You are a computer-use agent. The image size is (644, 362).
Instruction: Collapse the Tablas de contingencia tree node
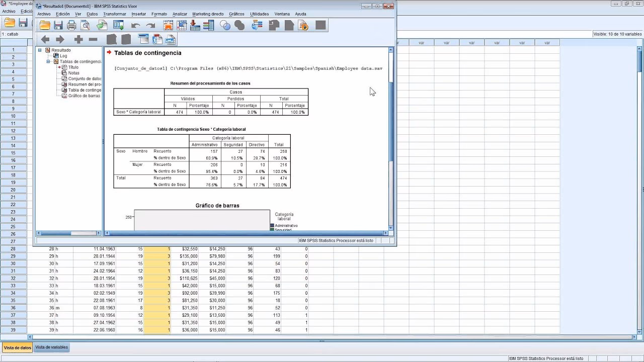pos(49,61)
